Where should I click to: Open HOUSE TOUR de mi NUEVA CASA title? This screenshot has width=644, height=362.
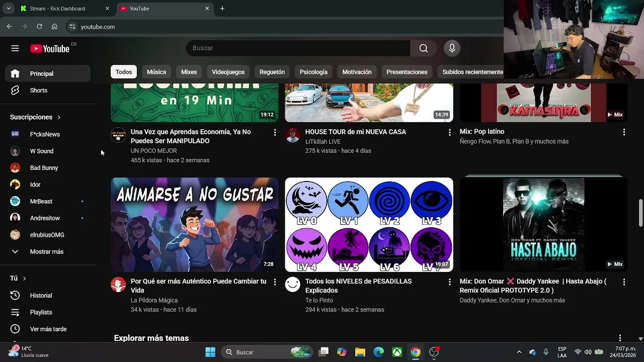tap(356, 132)
